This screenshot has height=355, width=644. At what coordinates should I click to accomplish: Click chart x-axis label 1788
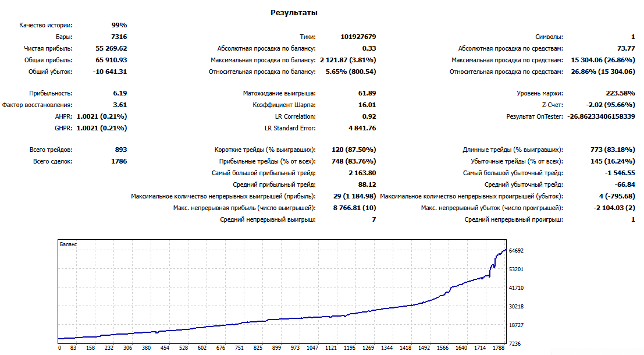[x=498, y=348]
